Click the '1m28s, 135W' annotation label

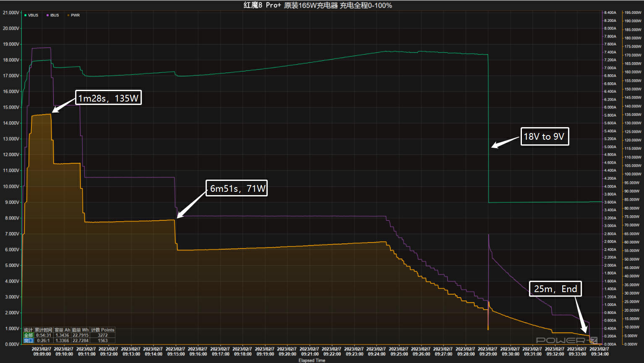(108, 98)
